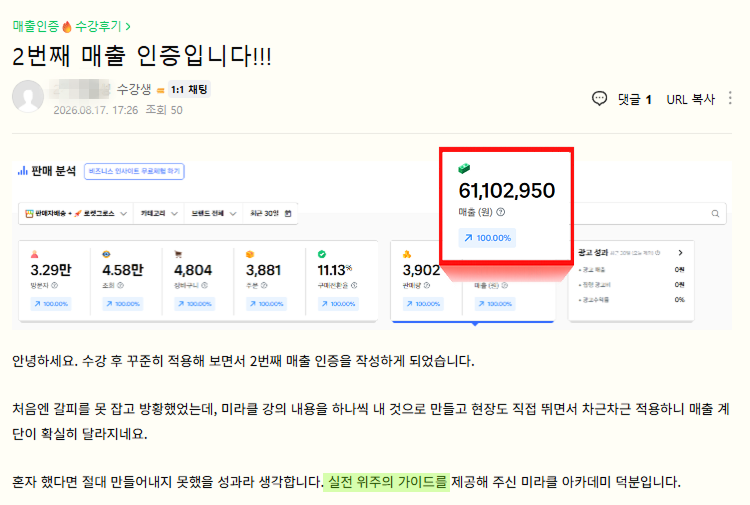Select the 4.58만 views value
This screenshot has width=750, height=505.
[123, 270]
